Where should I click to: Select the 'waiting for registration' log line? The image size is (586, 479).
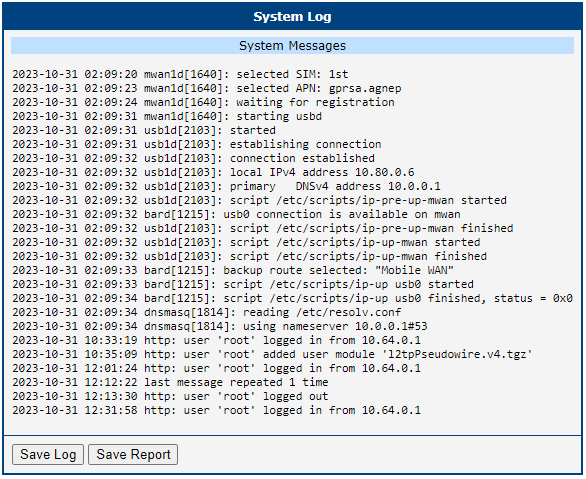coord(203,102)
